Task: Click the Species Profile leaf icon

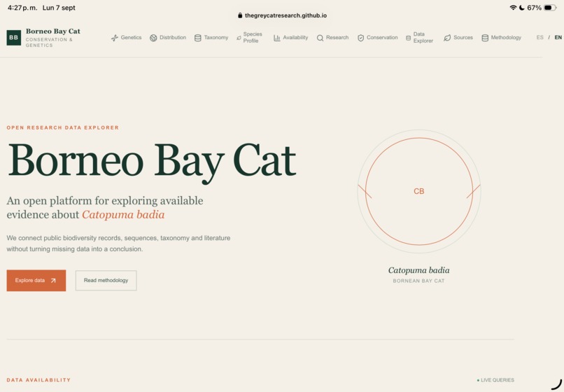Action: (239, 38)
